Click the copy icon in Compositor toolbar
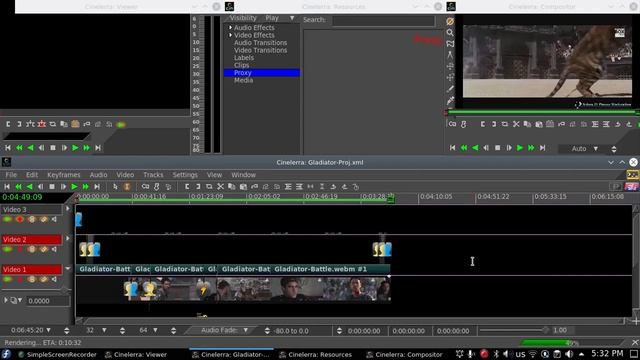The width and height of the screenshot is (640, 360). 527,124
